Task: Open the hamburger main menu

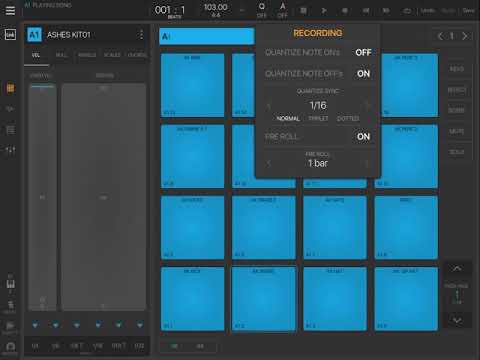Action: point(10,11)
